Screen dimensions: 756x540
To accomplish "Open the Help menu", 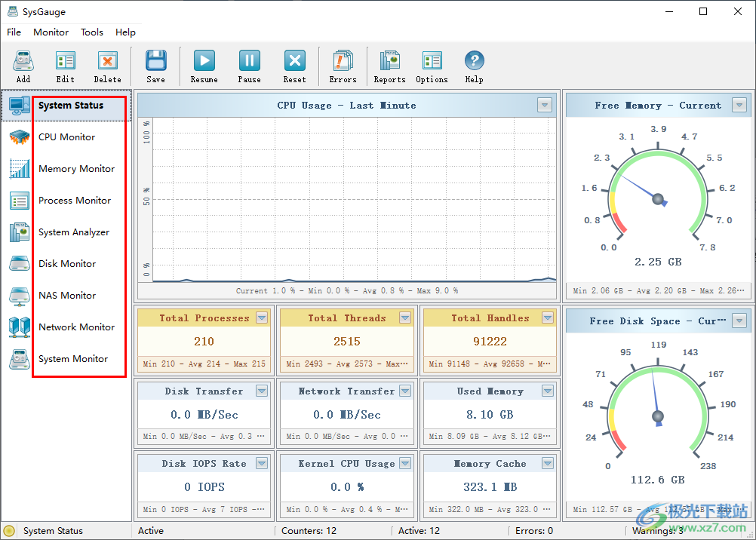I will pos(125,32).
